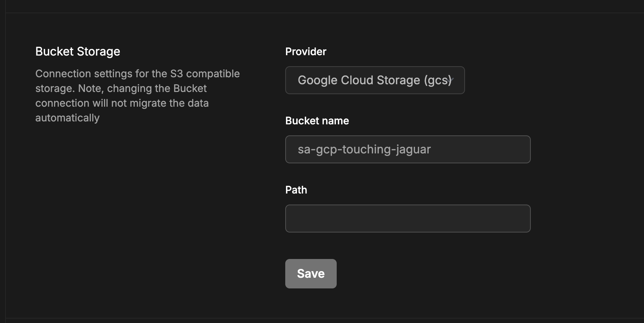The width and height of the screenshot is (644, 323).
Task: Click inside the Bucket name field
Action: pyautogui.click(x=407, y=149)
